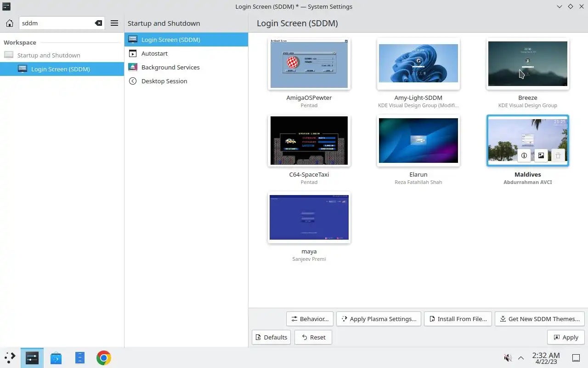
Task: Restore Defaults
Action: pyautogui.click(x=271, y=337)
